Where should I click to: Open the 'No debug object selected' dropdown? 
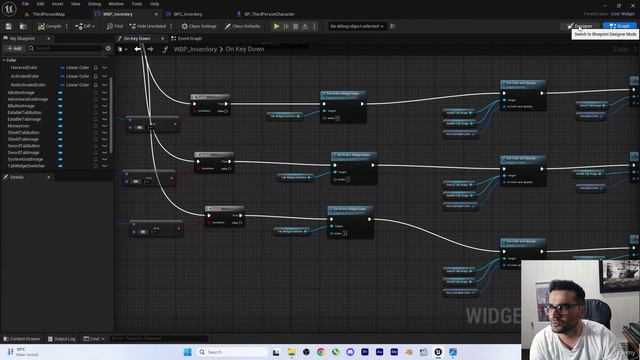tap(357, 26)
